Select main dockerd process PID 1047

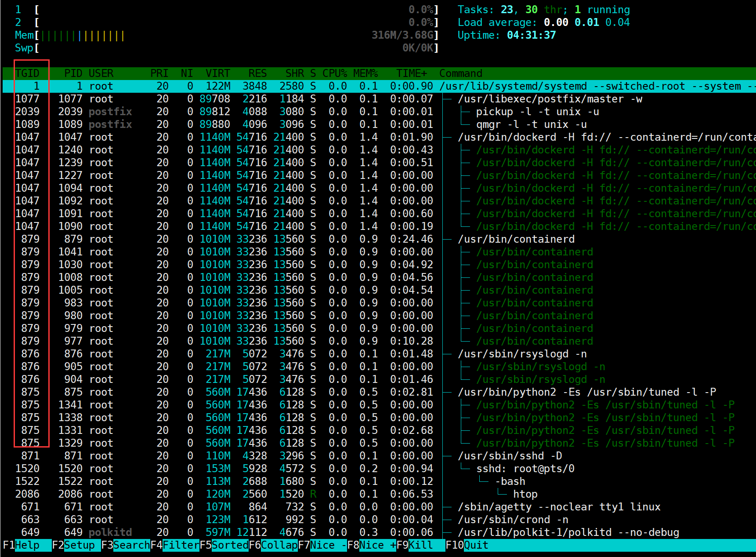(x=379, y=137)
